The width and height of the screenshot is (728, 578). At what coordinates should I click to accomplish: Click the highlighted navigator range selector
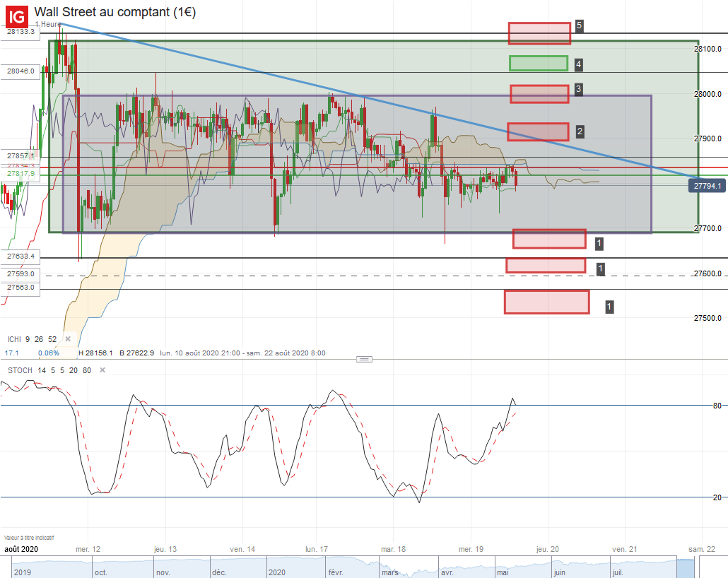click(x=686, y=568)
